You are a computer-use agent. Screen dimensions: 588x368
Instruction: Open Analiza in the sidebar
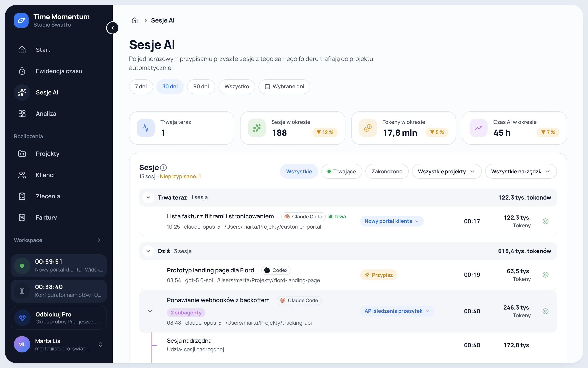click(59, 114)
